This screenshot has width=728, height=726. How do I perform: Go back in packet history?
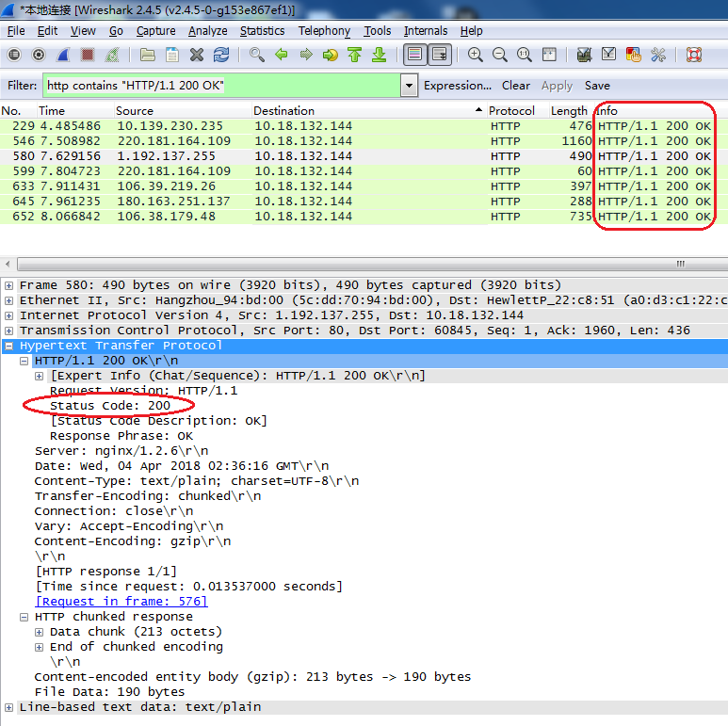[x=282, y=55]
